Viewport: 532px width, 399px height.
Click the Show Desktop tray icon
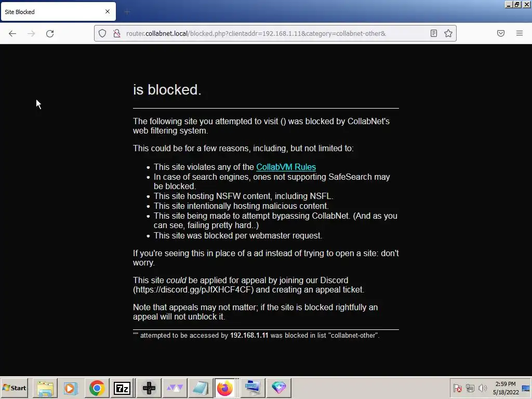coord(526,388)
